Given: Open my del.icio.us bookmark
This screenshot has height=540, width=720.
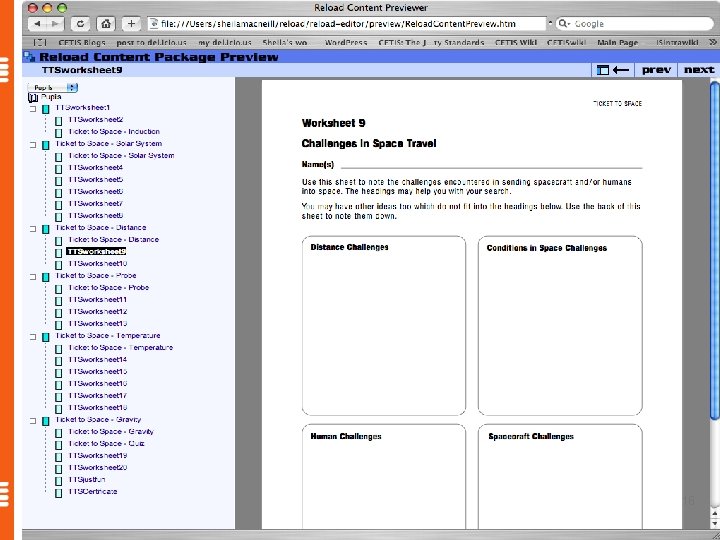Looking at the screenshot, I should click(x=225, y=43).
